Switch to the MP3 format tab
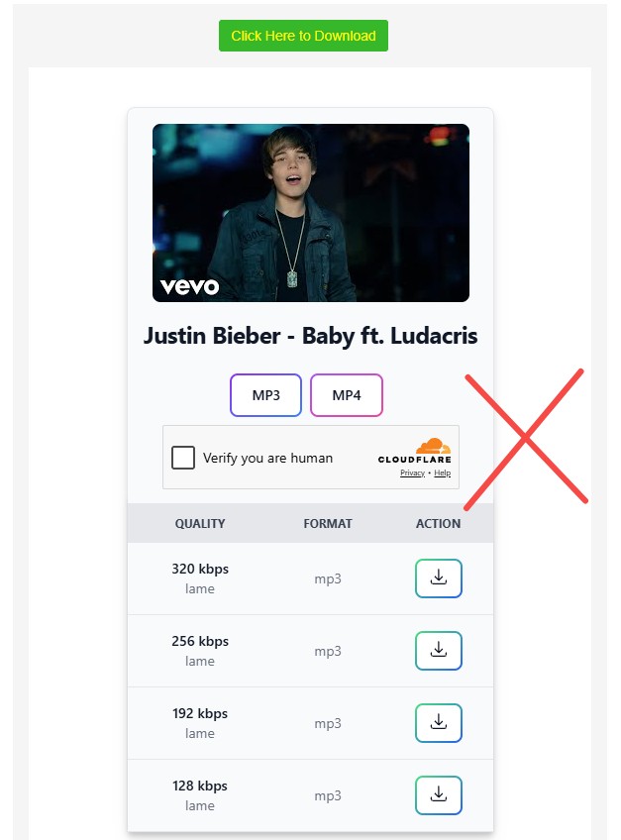 (266, 395)
